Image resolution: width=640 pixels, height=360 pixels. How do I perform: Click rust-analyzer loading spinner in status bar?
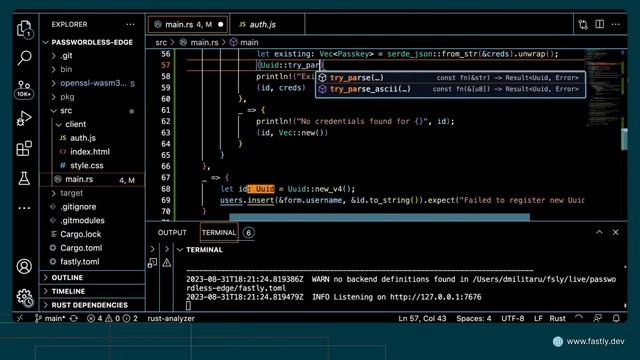coord(579,318)
